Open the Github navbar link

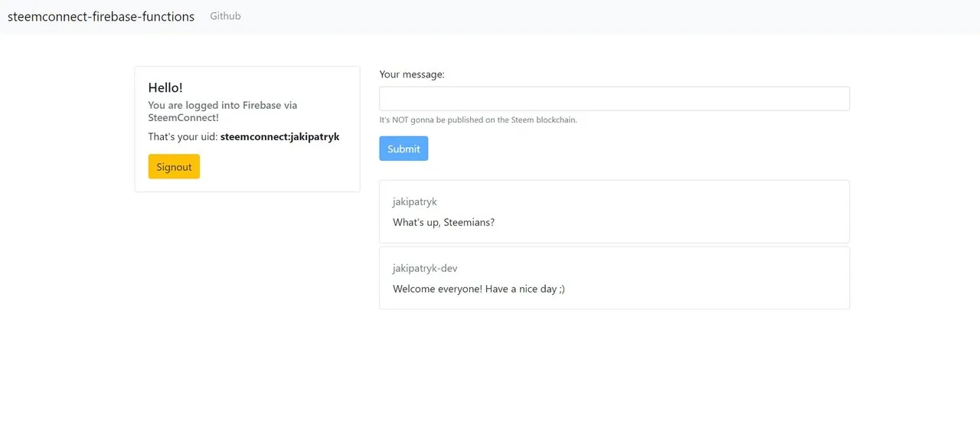click(225, 16)
